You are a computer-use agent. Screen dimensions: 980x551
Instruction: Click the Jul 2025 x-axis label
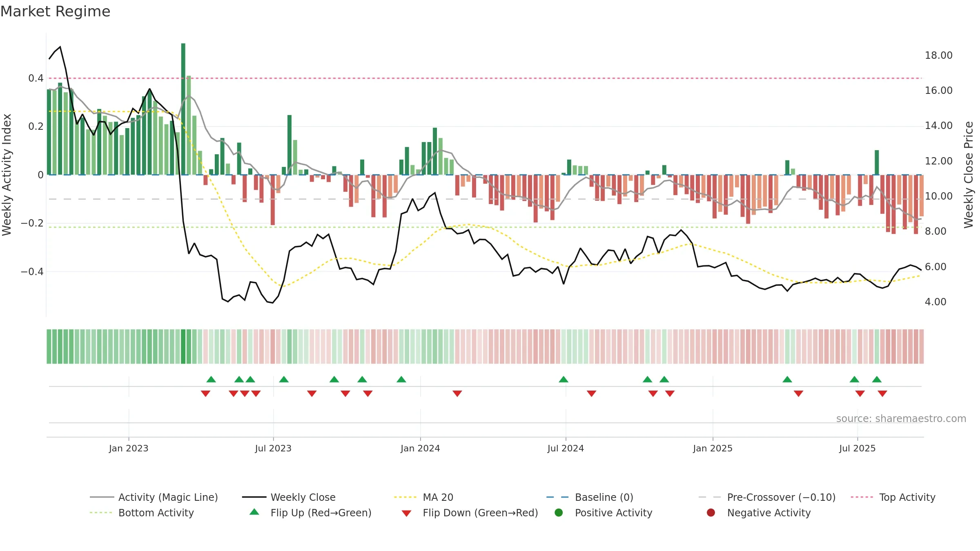pos(857,449)
